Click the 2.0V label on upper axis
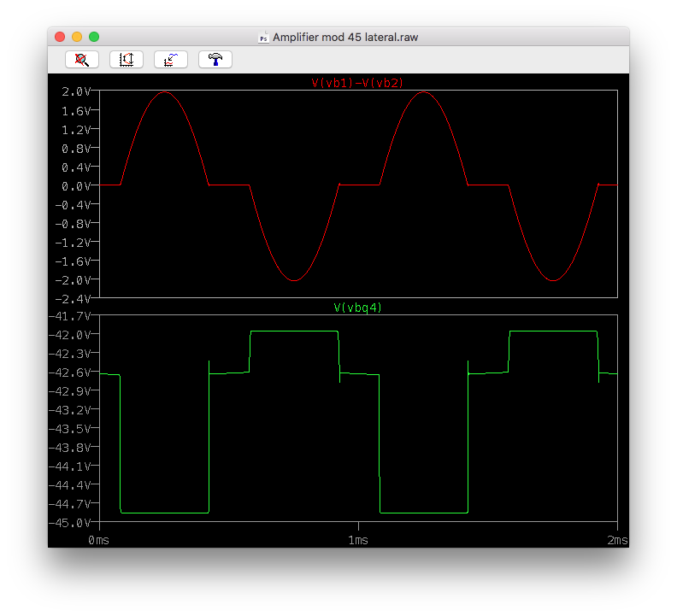 (x=76, y=91)
